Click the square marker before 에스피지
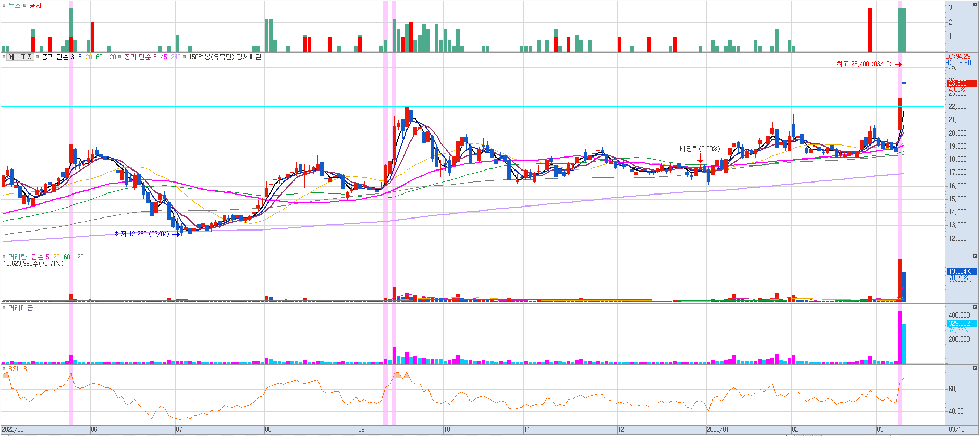This screenshot has width=980, height=436. (4, 57)
